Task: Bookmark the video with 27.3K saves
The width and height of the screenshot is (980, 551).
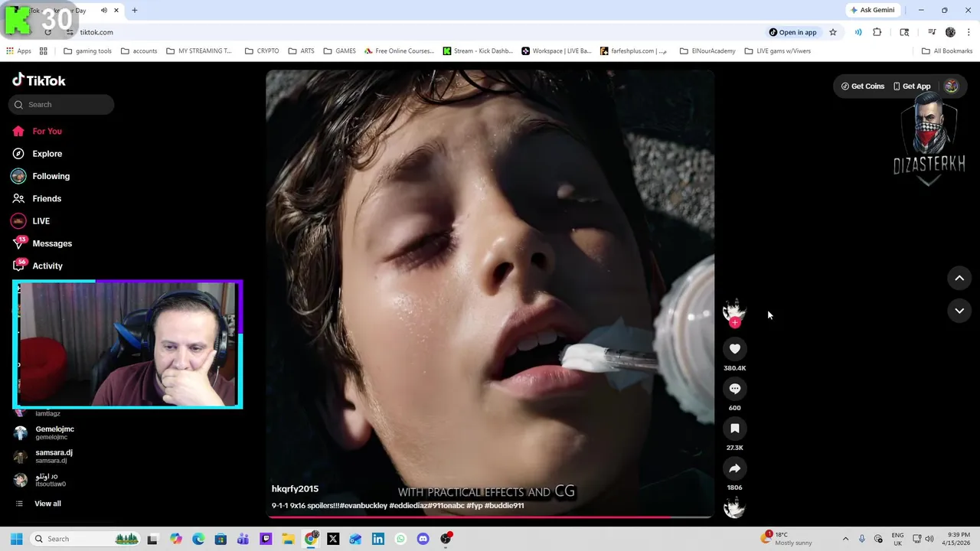Action: pos(734,429)
